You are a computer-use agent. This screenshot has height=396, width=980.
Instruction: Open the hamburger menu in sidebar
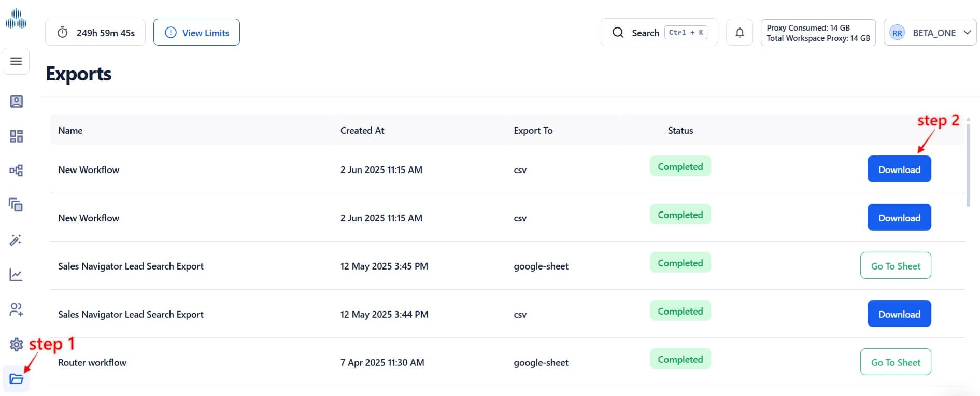click(16, 61)
